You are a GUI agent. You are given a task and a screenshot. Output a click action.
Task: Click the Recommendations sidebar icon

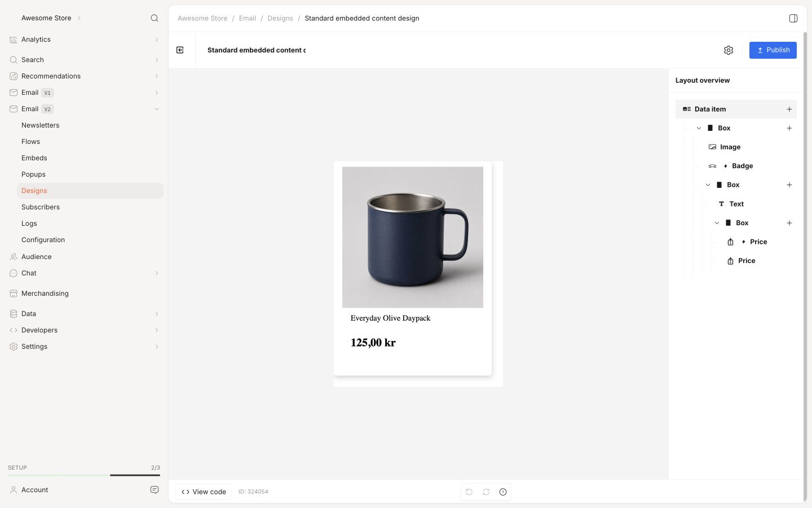[14, 76]
